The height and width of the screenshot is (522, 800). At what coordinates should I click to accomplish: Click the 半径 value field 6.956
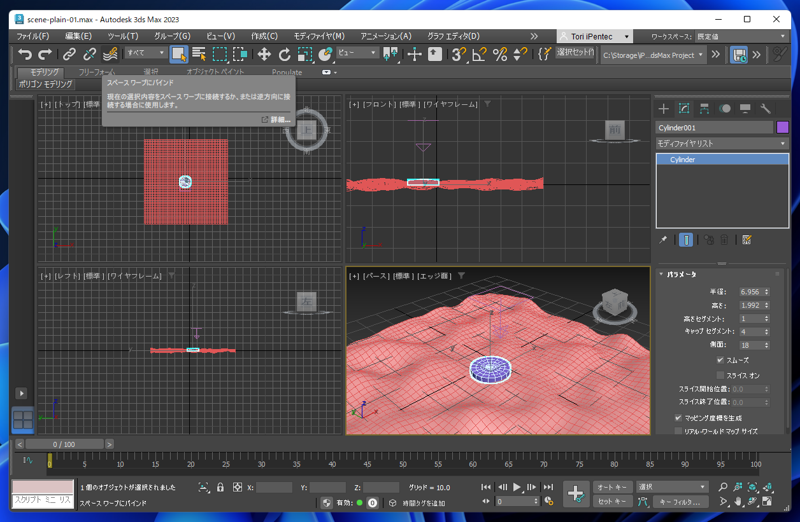[750, 292]
